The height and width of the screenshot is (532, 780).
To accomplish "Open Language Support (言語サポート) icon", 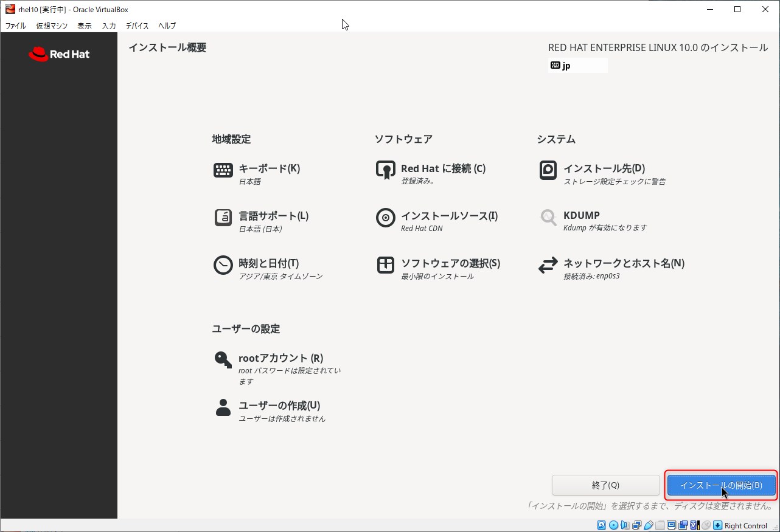I will pyautogui.click(x=223, y=218).
